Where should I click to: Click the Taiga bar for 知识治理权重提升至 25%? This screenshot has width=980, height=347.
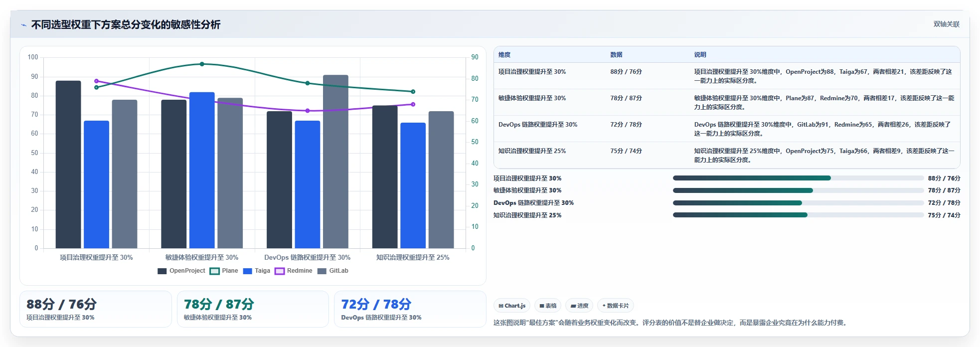413,185
